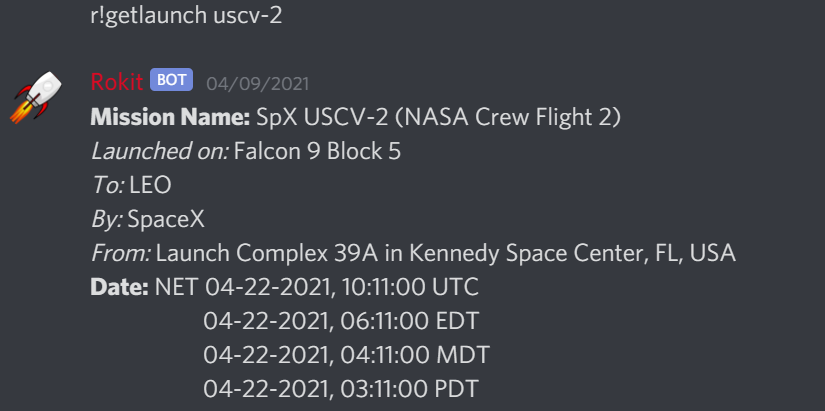Click the italic From label
825x411 pixels.
[120, 254]
